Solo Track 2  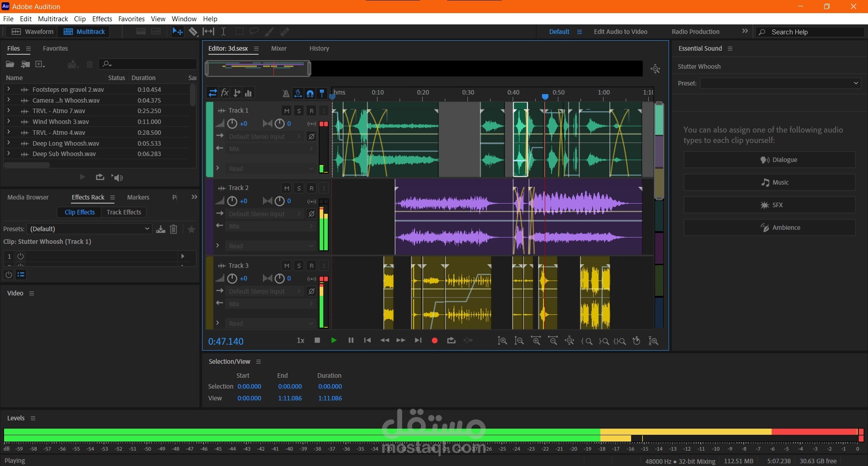click(299, 188)
